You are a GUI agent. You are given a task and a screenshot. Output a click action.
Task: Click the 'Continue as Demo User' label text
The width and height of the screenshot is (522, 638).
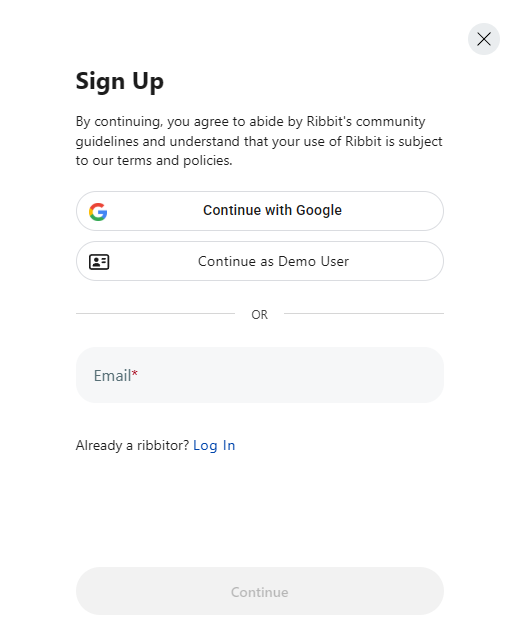coord(273,261)
